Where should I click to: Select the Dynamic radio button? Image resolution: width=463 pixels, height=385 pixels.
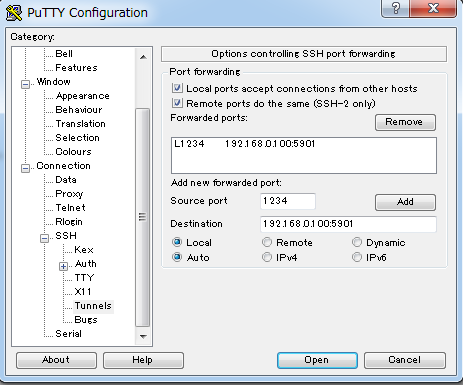[357, 242]
